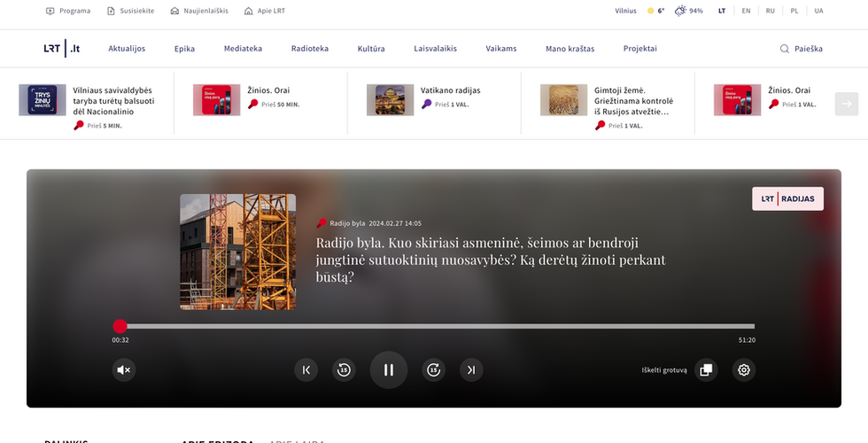Open the Mano kraštas menu
868x443 pixels.
pos(570,49)
